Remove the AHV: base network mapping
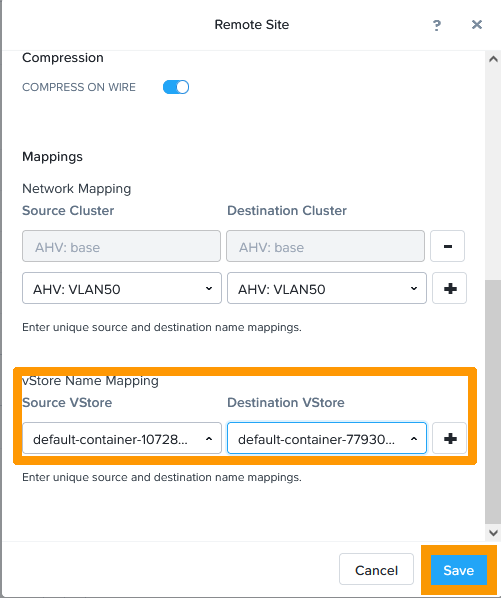The width and height of the screenshot is (501, 598). click(448, 246)
